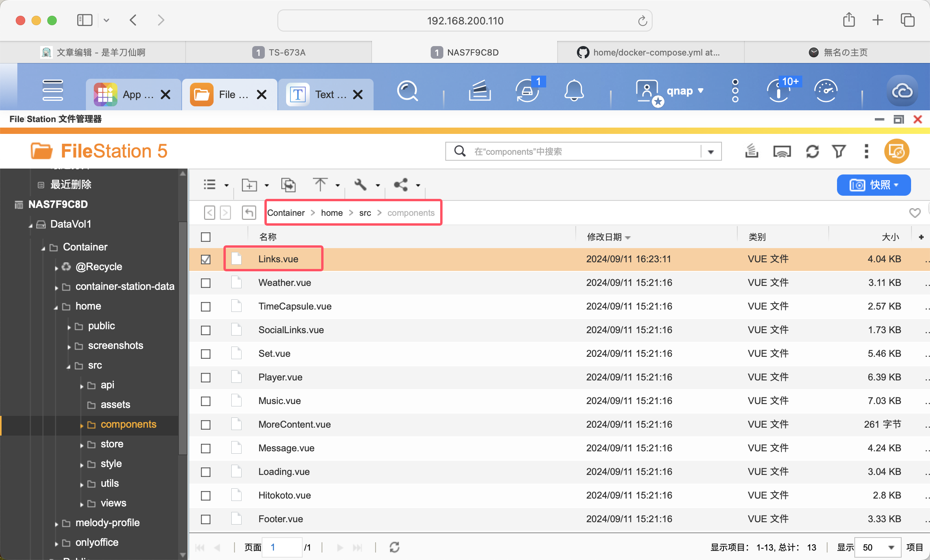The image size is (930, 560).
Task: Toggle the select-all checkbox in header
Action: [206, 237]
